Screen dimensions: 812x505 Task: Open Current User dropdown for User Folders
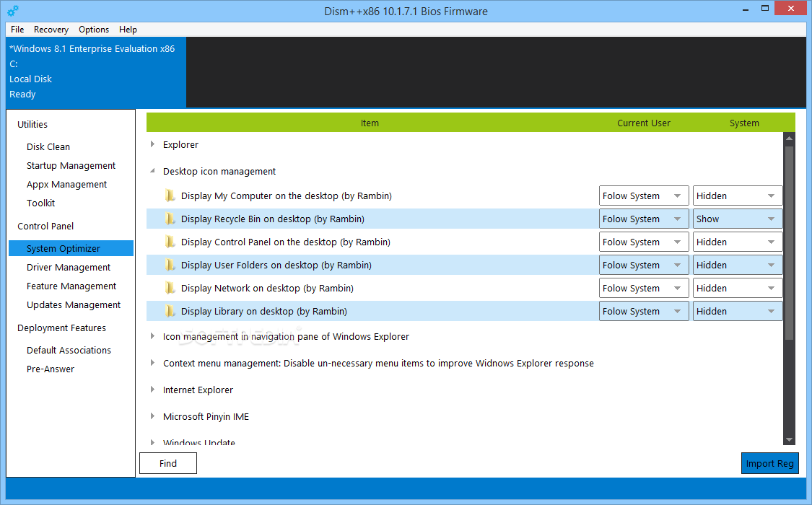(x=644, y=265)
